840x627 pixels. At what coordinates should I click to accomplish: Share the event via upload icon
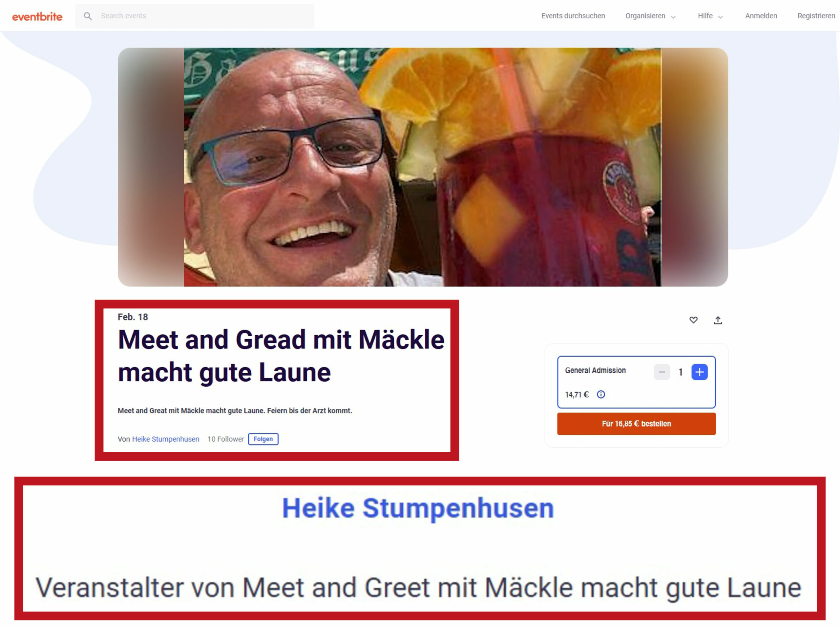pos(717,320)
